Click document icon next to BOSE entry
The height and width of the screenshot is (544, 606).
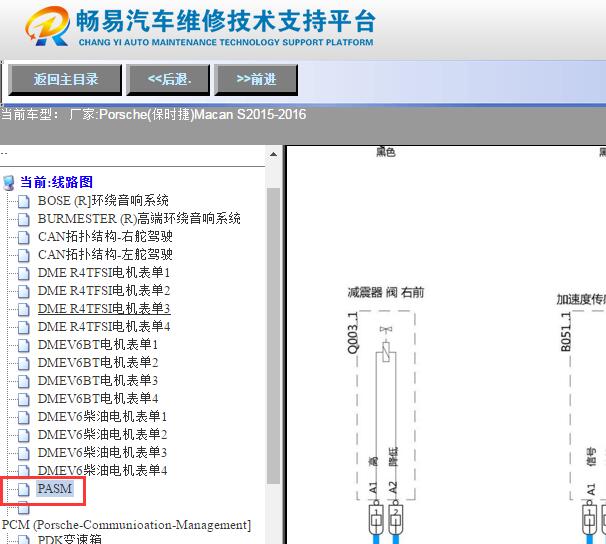[x=24, y=201]
